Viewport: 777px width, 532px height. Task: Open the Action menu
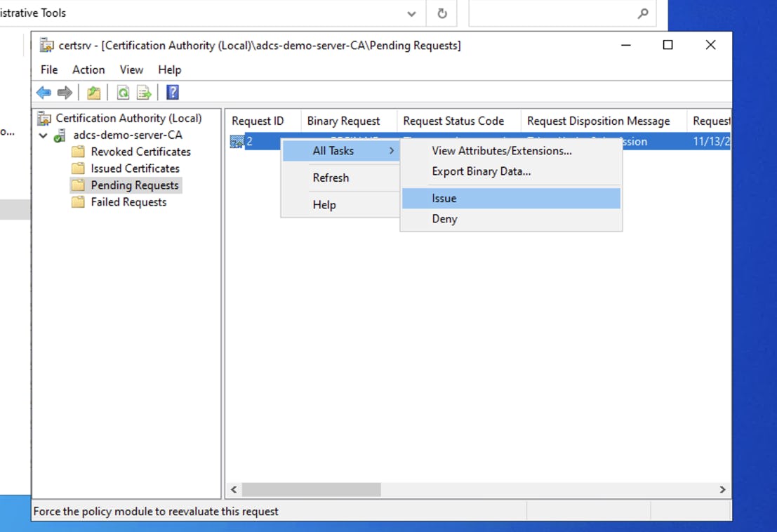pos(88,69)
